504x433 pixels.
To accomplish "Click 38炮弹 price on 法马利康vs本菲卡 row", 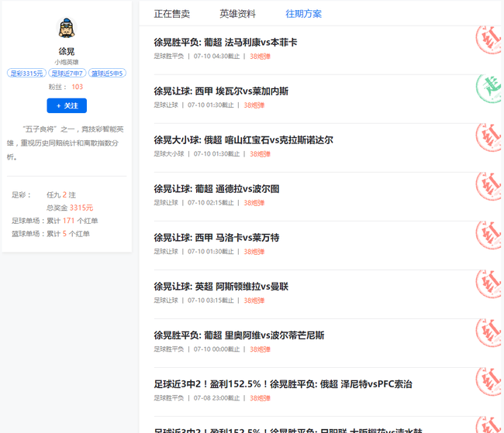I will coord(260,57).
